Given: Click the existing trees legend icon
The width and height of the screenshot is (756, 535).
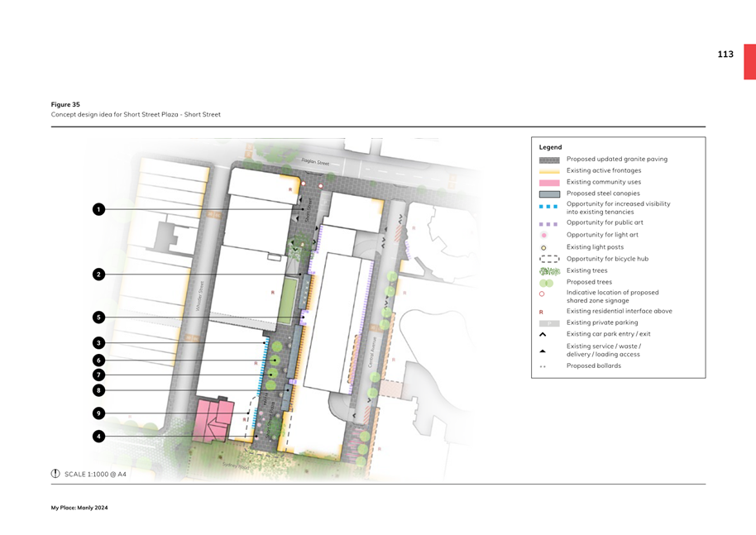Looking at the screenshot, I should (549, 271).
